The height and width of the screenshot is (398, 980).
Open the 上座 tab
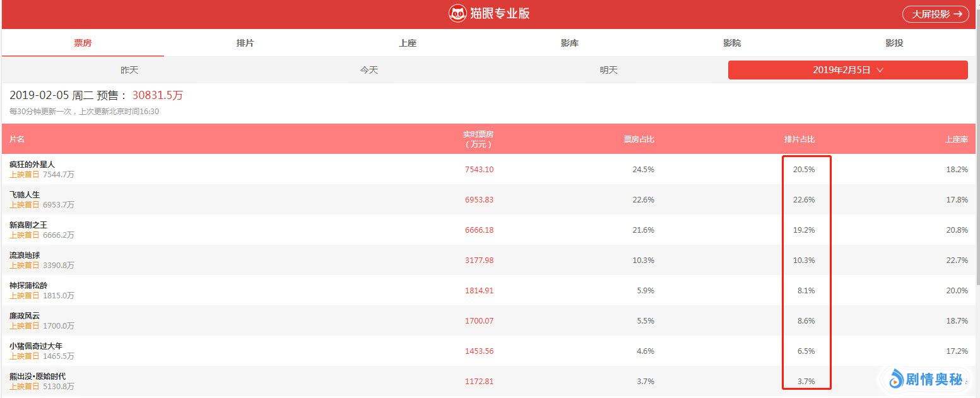(408, 43)
